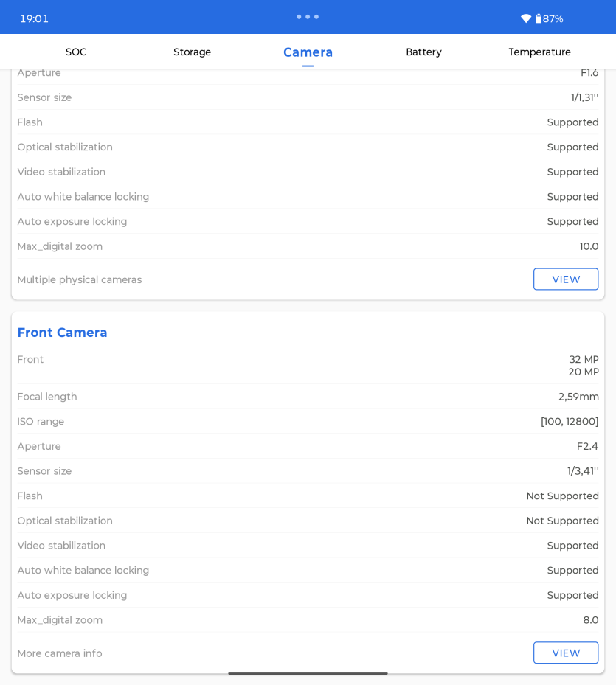Tap the Max_digital zoom 10.0 value
The image size is (616, 685).
(x=589, y=246)
